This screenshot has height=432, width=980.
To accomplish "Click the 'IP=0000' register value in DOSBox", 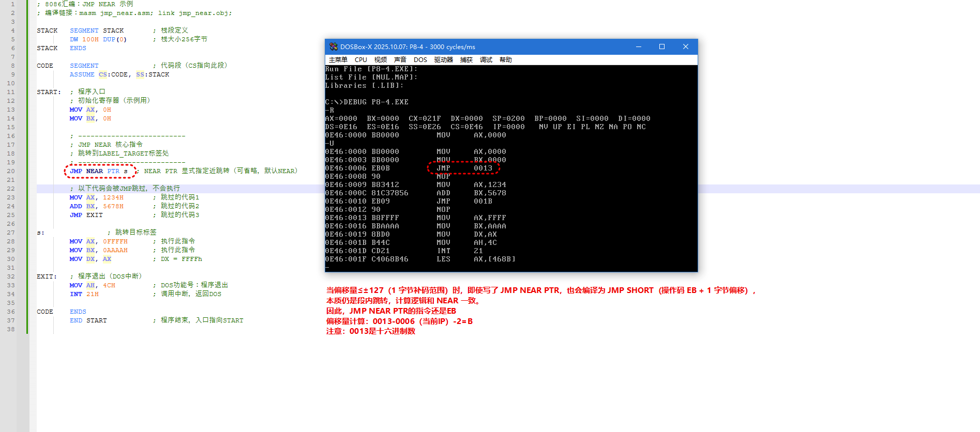I will (508, 127).
